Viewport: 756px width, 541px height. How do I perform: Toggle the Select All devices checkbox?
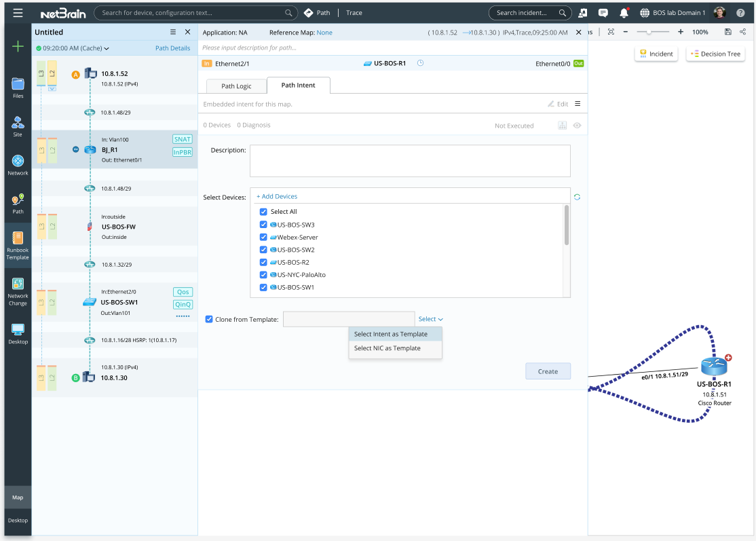(x=263, y=211)
